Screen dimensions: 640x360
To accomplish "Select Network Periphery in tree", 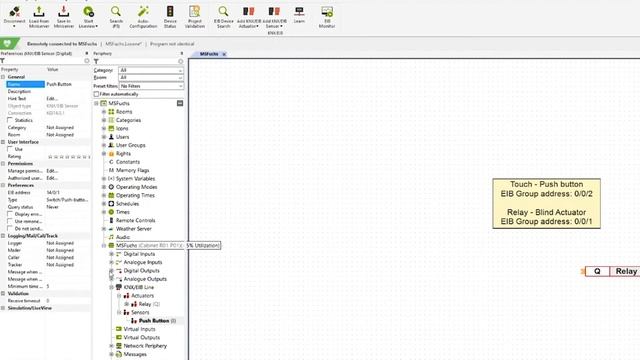I will [x=145, y=346].
